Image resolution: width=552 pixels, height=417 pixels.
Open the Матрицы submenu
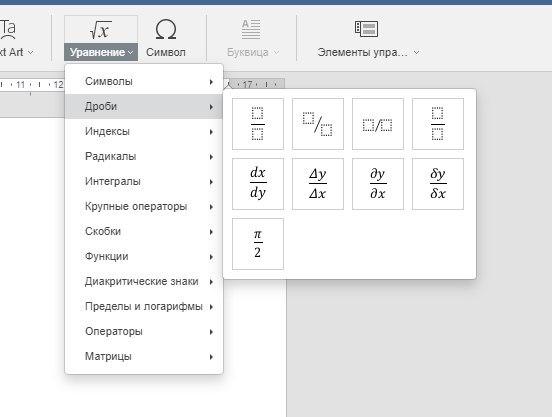(x=144, y=356)
